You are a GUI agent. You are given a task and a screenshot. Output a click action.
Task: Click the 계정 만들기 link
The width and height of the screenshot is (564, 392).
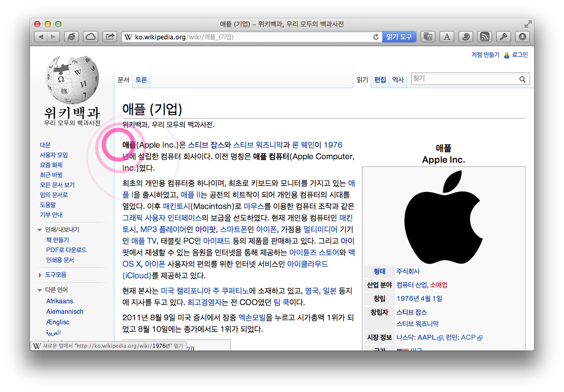[x=485, y=55]
